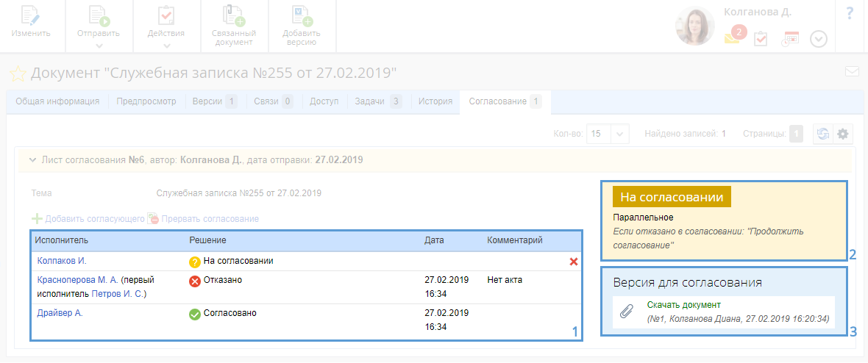
Task: Click the envelope icon beside document title
Action: 851,71
